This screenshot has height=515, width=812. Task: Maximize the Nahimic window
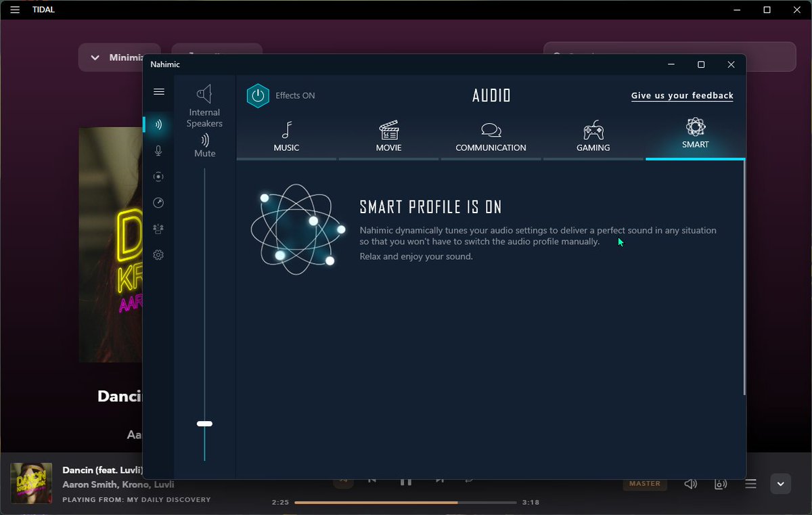click(701, 64)
